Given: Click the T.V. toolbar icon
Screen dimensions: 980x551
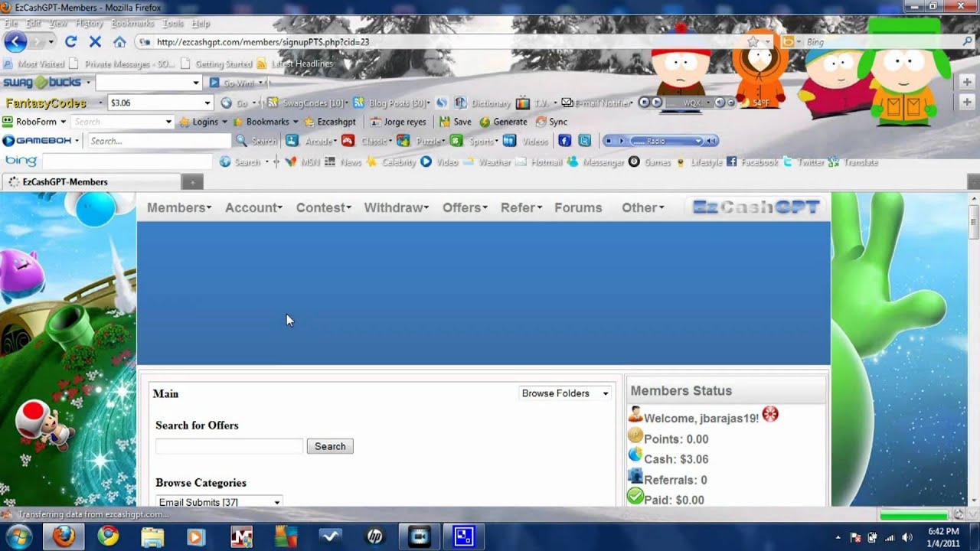Looking at the screenshot, I should (523, 103).
